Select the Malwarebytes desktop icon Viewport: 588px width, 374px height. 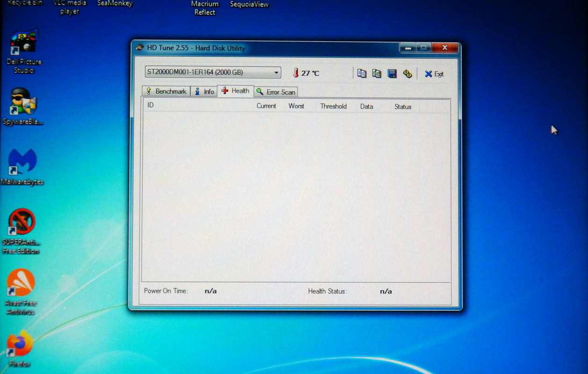[x=22, y=166]
